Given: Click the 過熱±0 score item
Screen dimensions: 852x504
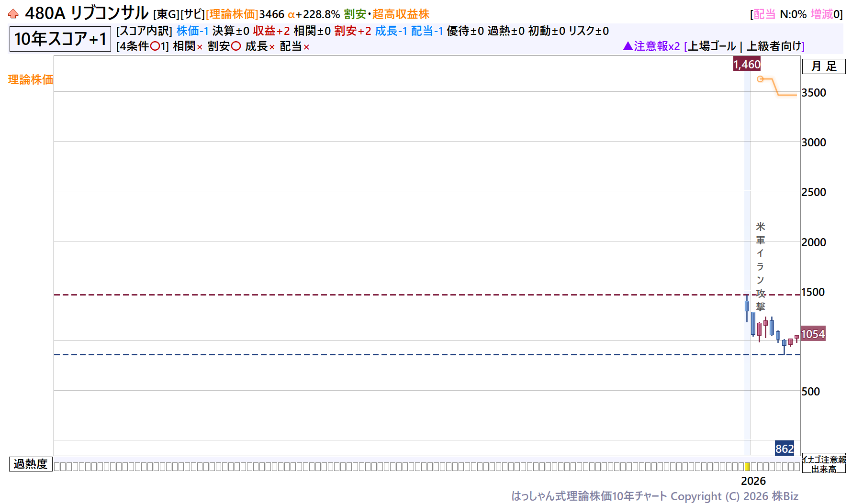Looking at the screenshot, I should point(506,31).
